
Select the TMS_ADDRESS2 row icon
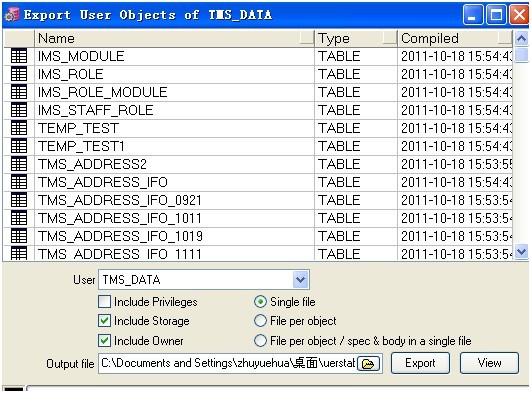pos(19,164)
